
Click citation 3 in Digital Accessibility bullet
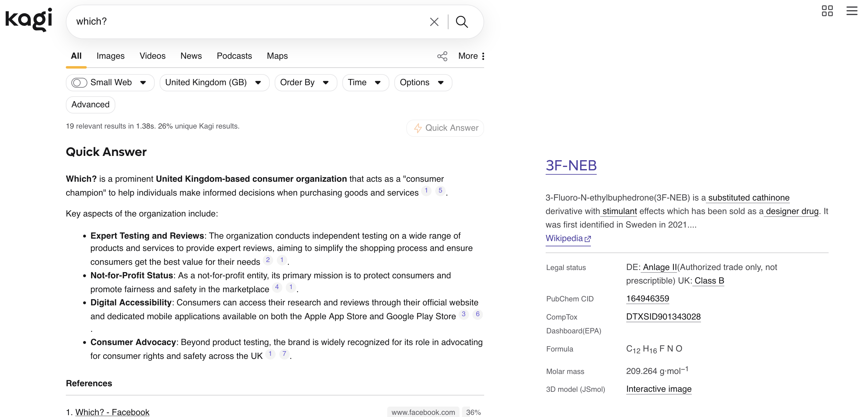(x=463, y=314)
